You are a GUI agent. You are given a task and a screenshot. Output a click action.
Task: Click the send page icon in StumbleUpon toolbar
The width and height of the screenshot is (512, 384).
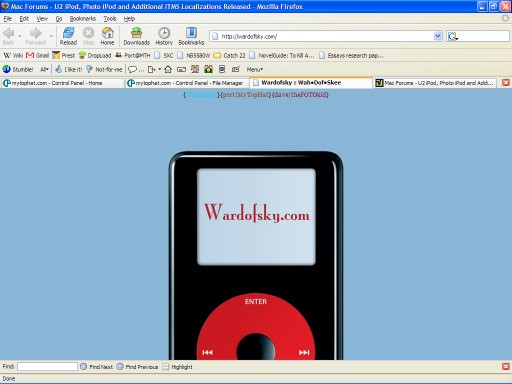point(151,69)
